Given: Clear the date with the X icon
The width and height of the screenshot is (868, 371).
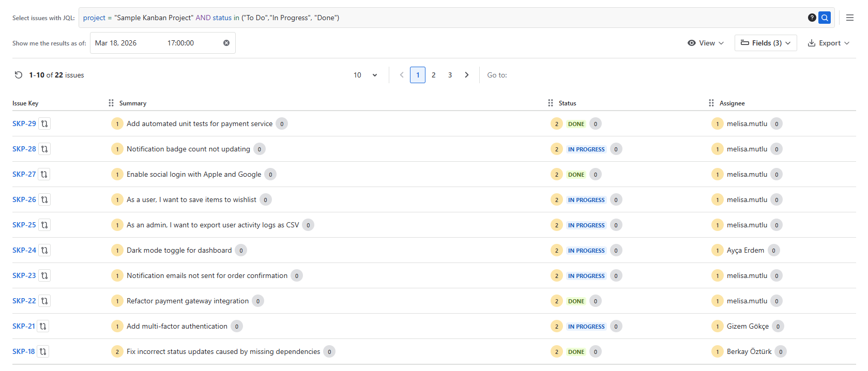Looking at the screenshot, I should (x=226, y=43).
